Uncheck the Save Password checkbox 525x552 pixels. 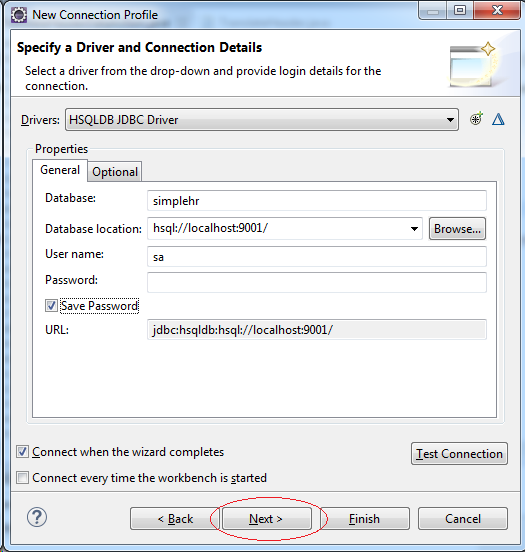[51, 306]
